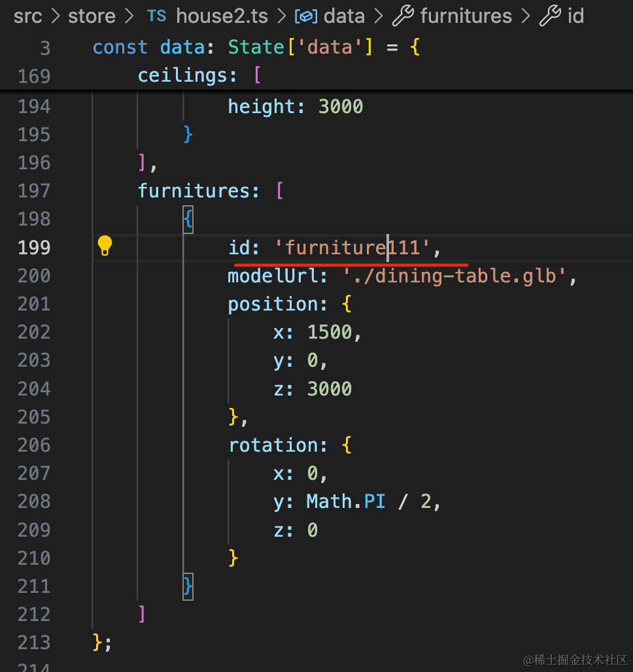The height and width of the screenshot is (672, 633).
Task: Click the data variable symbol icon in breadcrumb
Action: (306, 17)
